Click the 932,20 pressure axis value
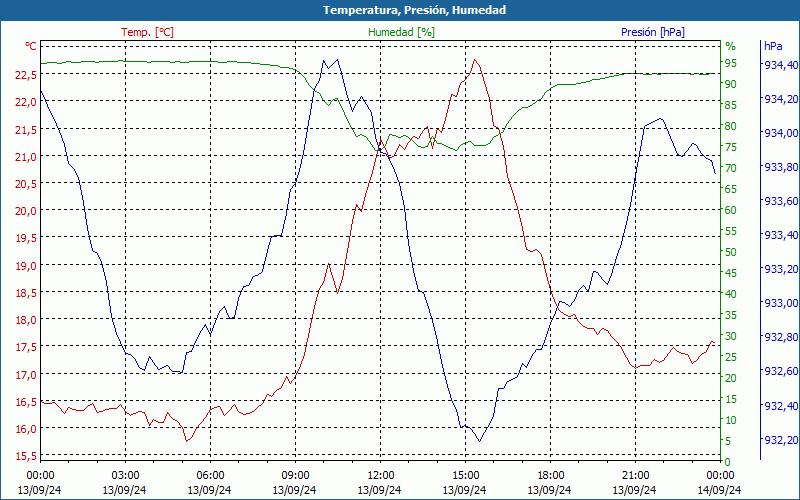The height and width of the screenshot is (500, 800). pyautogui.click(x=780, y=440)
